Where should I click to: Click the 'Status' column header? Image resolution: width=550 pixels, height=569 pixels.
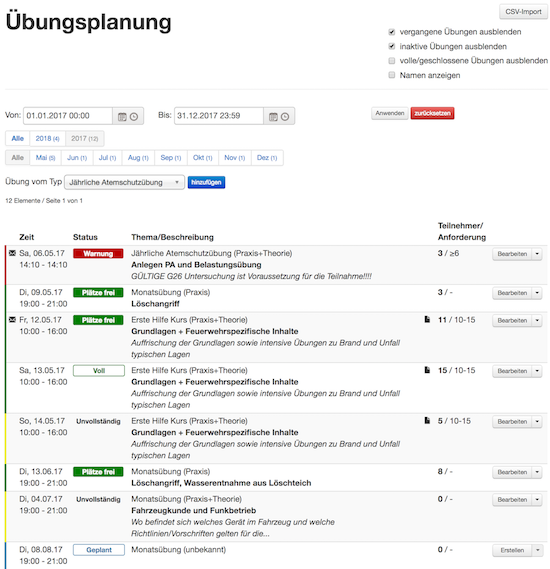coord(85,237)
